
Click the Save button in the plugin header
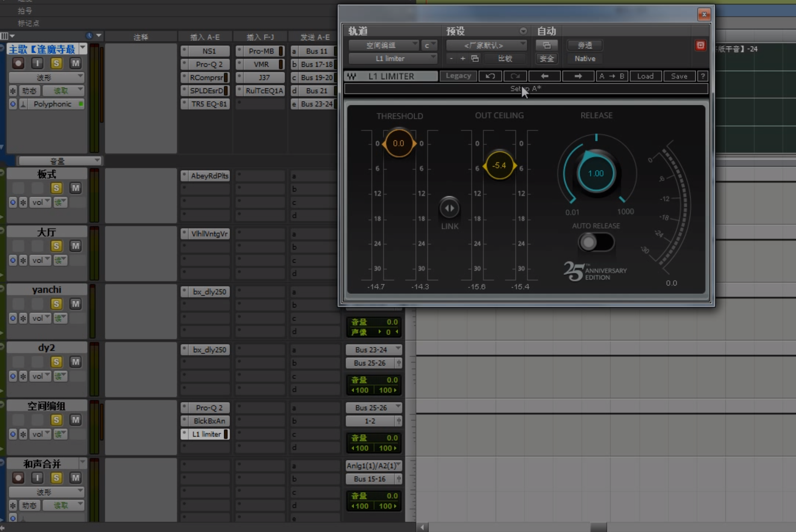click(679, 76)
